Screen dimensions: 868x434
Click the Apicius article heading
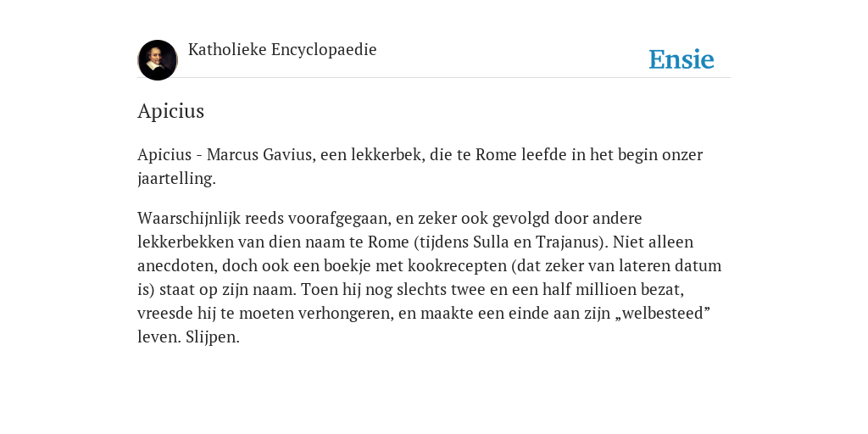coord(170,111)
